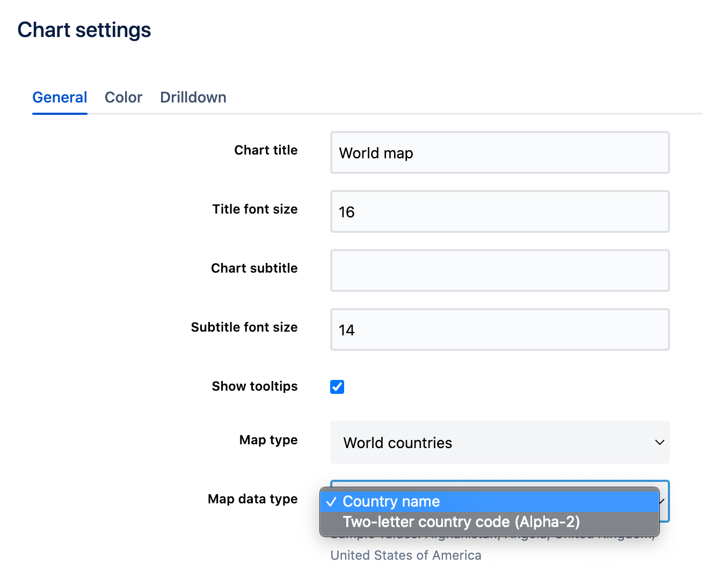Click into the empty Chart subtitle field
The width and height of the screenshot is (728, 586).
tap(499, 271)
